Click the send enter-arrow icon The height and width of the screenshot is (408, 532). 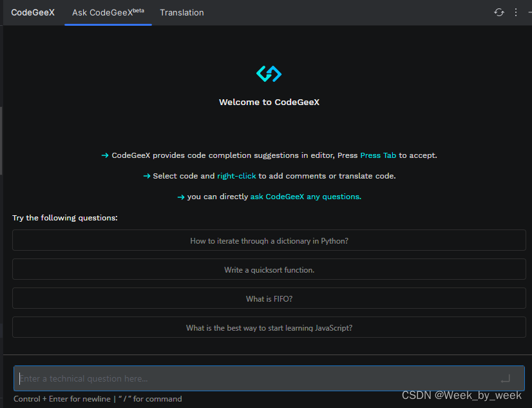(x=506, y=378)
